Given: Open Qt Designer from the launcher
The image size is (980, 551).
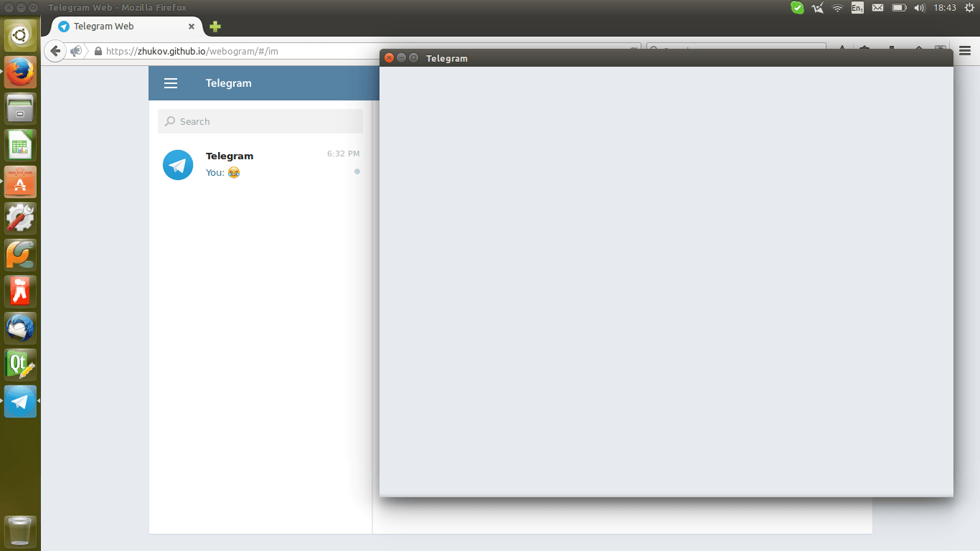Looking at the screenshot, I should (x=20, y=364).
